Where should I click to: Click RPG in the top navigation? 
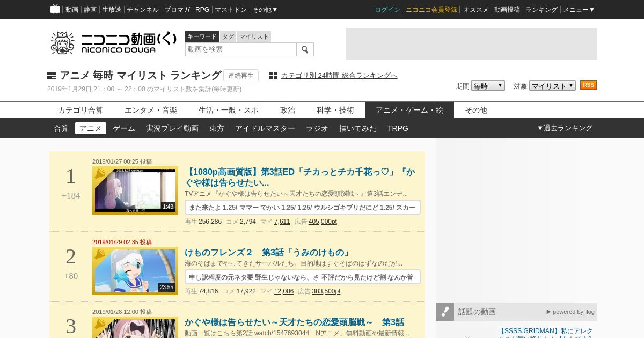(202, 10)
